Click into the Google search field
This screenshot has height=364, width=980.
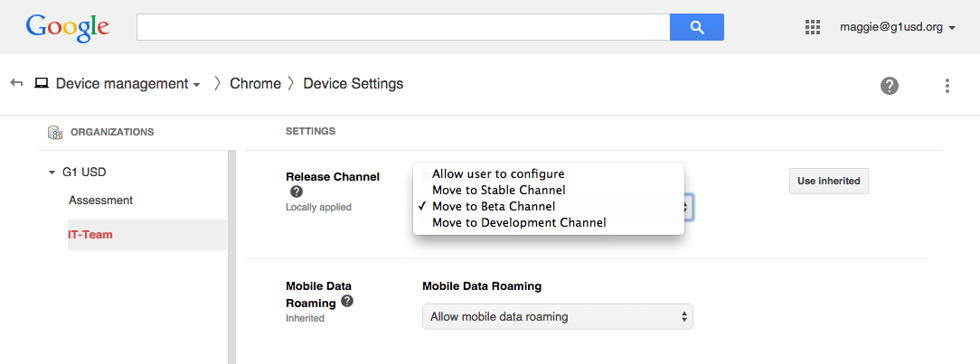(x=402, y=27)
